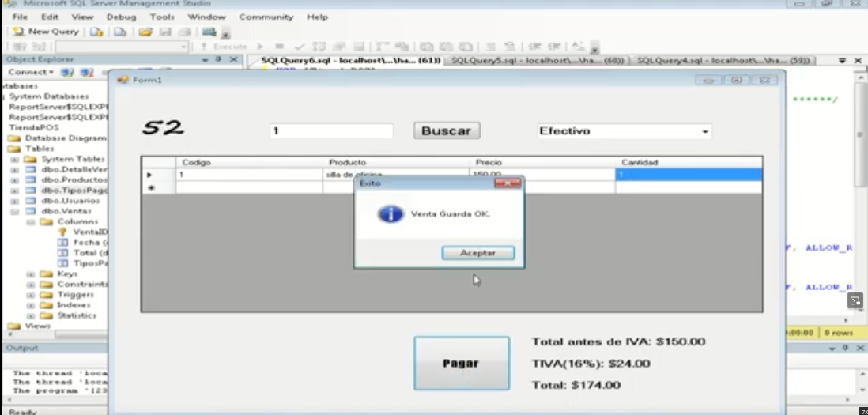Screen dimensions: 868x415
Task: Collapse the dbo.Ventas table node
Action: [14, 211]
